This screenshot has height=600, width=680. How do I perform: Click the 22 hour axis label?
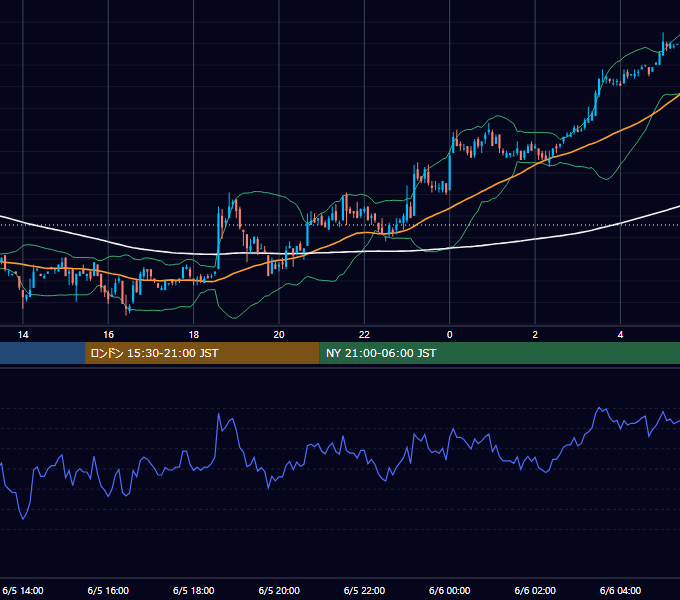[x=364, y=335]
